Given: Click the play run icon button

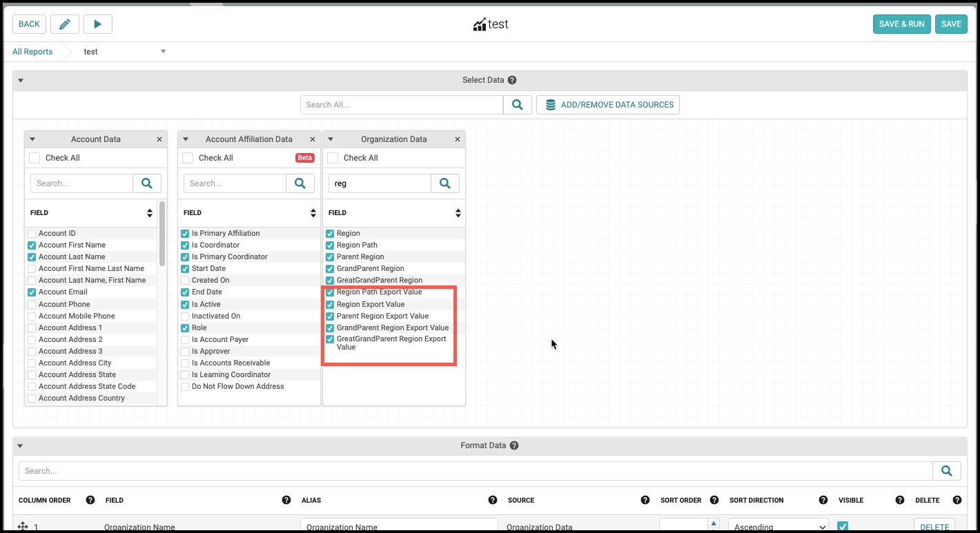Looking at the screenshot, I should [98, 24].
